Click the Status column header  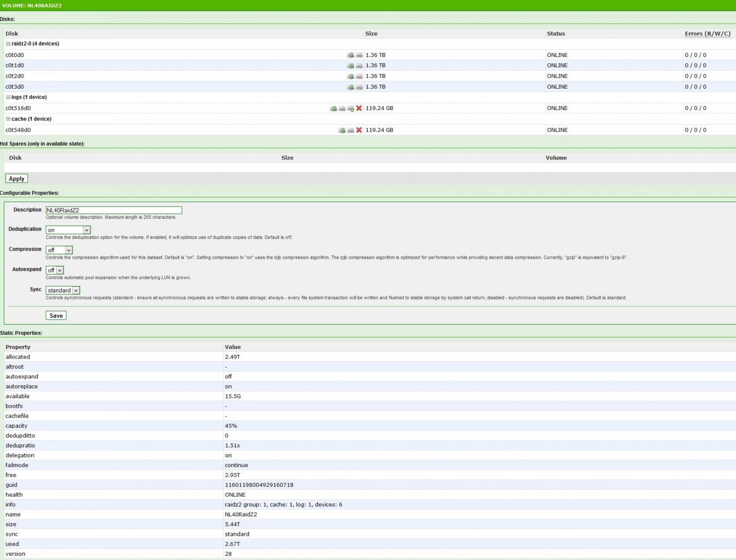coord(556,34)
